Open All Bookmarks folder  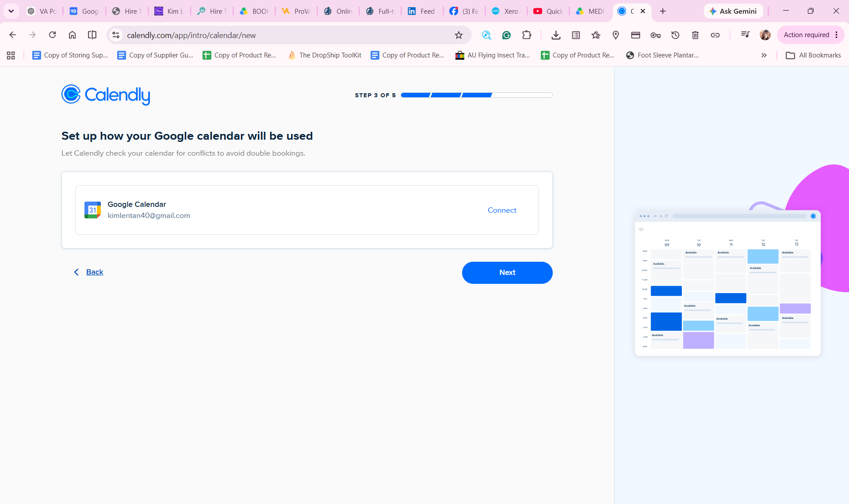[x=813, y=55]
